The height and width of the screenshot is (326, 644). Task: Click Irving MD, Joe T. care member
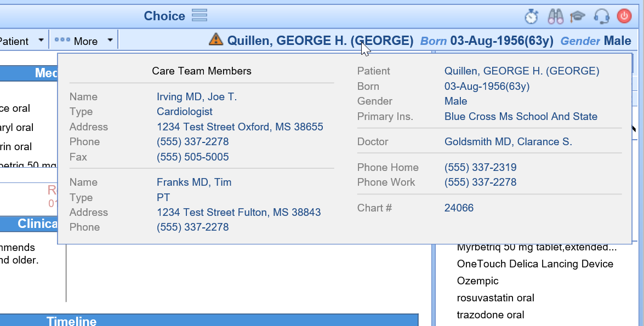(196, 97)
